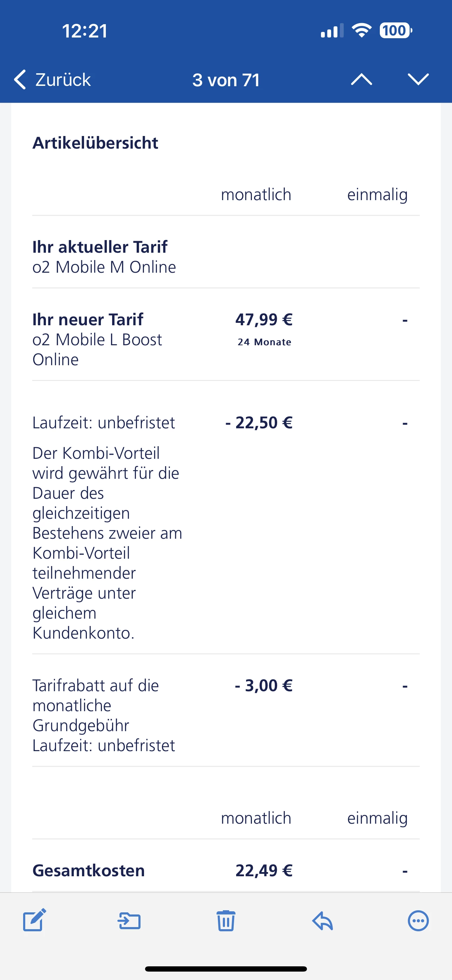Jump to next email with down arrow

[418, 80]
